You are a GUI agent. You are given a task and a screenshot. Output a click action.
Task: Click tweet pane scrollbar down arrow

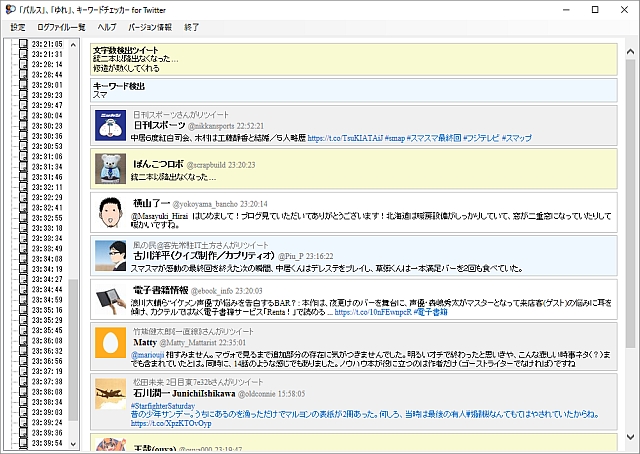tap(630, 437)
